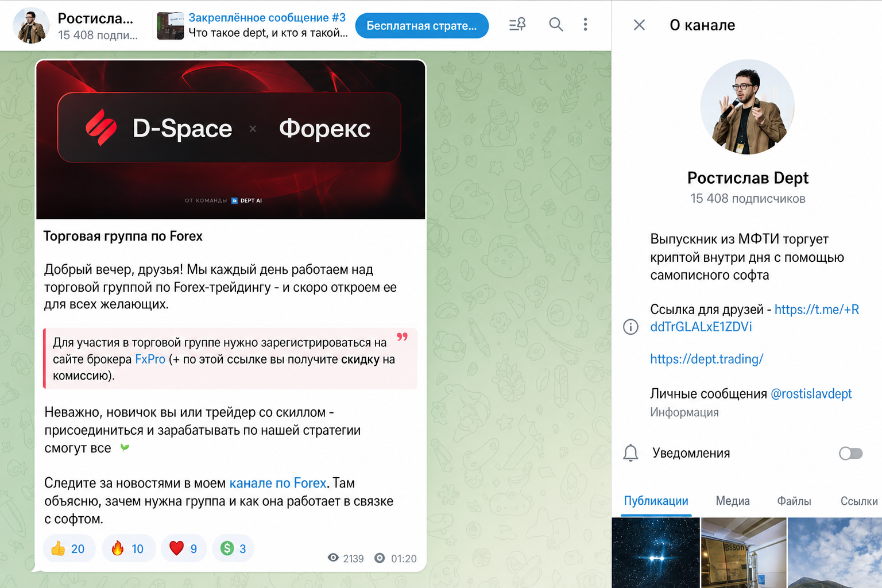Click the post time 01:20
The height and width of the screenshot is (588, 882).
(x=404, y=559)
